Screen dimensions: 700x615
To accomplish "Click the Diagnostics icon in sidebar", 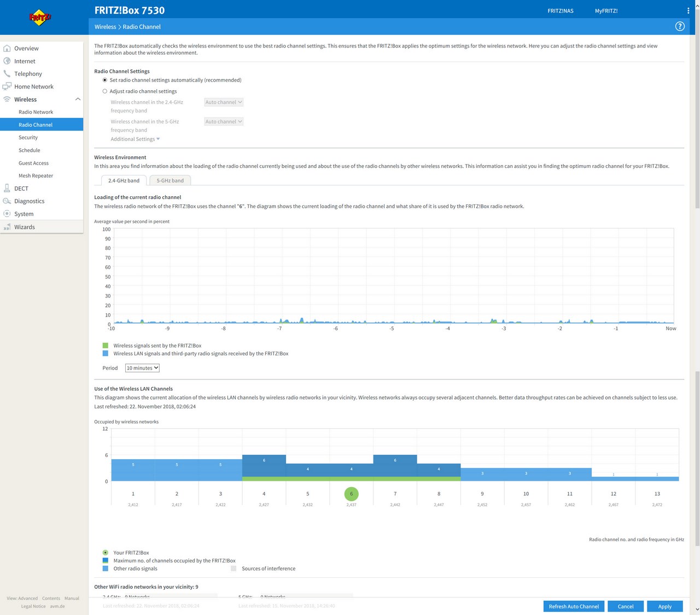I will tap(7, 201).
